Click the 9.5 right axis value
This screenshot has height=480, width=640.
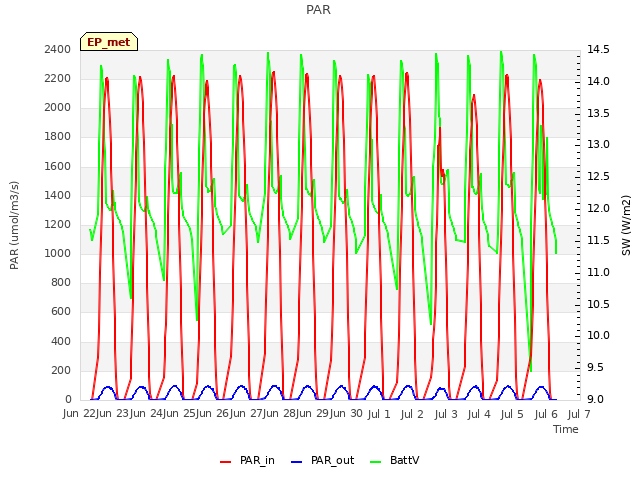coord(598,367)
